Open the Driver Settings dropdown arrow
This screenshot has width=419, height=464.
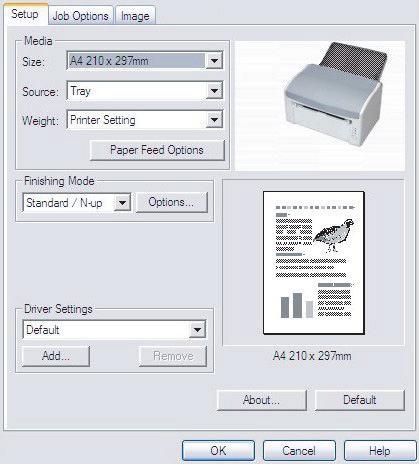198,330
